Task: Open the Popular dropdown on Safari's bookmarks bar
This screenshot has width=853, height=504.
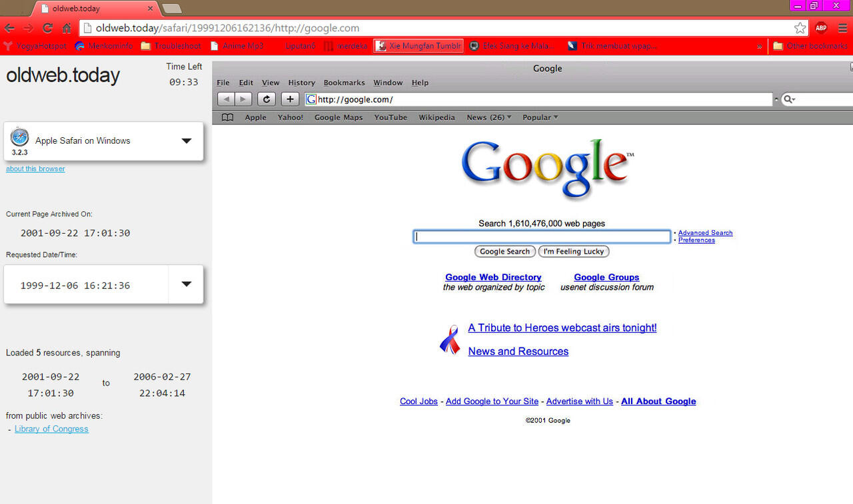Action: coord(540,117)
